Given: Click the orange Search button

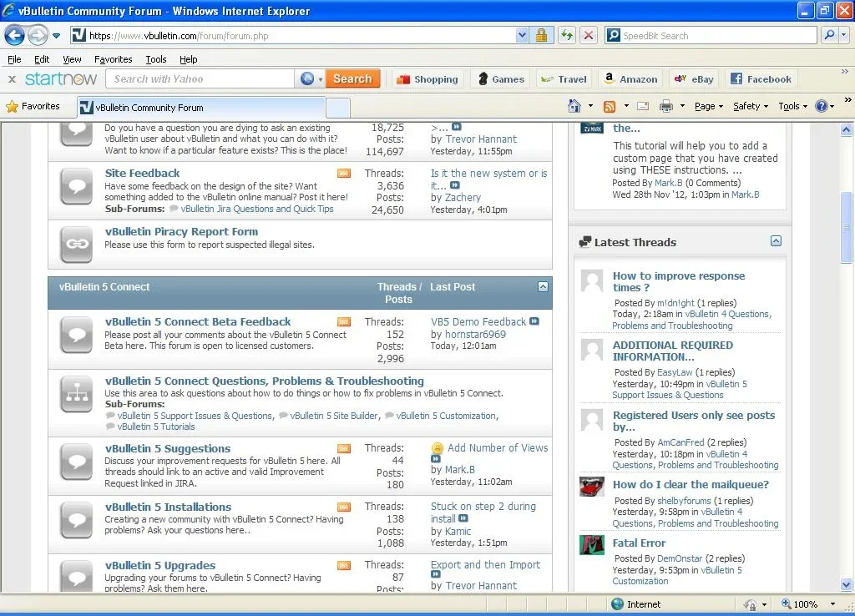Looking at the screenshot, I should coord(352,79).
